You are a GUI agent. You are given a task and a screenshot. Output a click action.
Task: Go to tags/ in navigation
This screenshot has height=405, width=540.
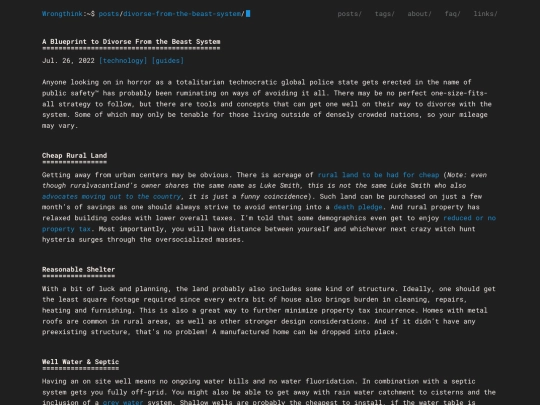point(385,14)
